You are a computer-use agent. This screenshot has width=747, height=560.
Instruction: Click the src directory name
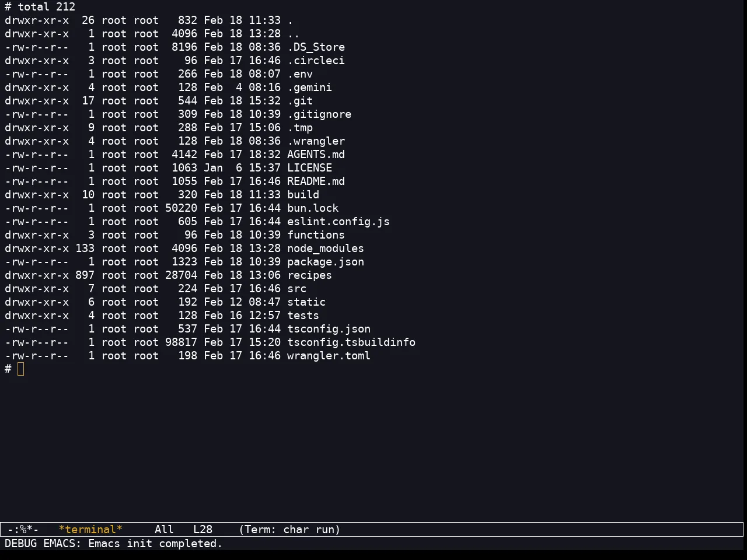click(296, 289)
